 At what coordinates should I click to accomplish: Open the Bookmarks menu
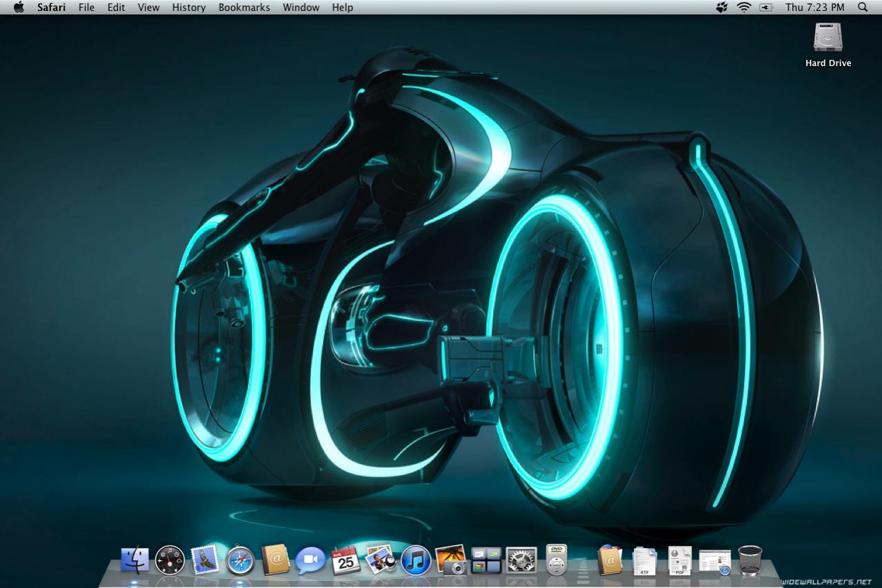click(x=244, y=8)
